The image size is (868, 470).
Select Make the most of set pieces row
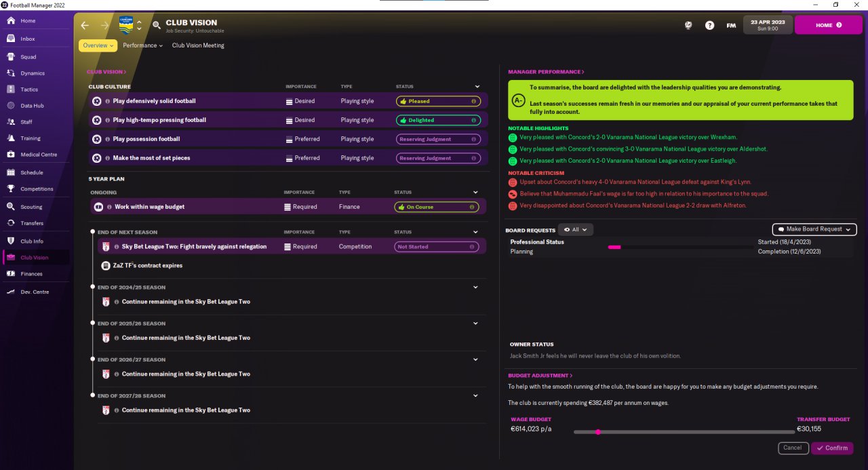click(x=288, y=158)
